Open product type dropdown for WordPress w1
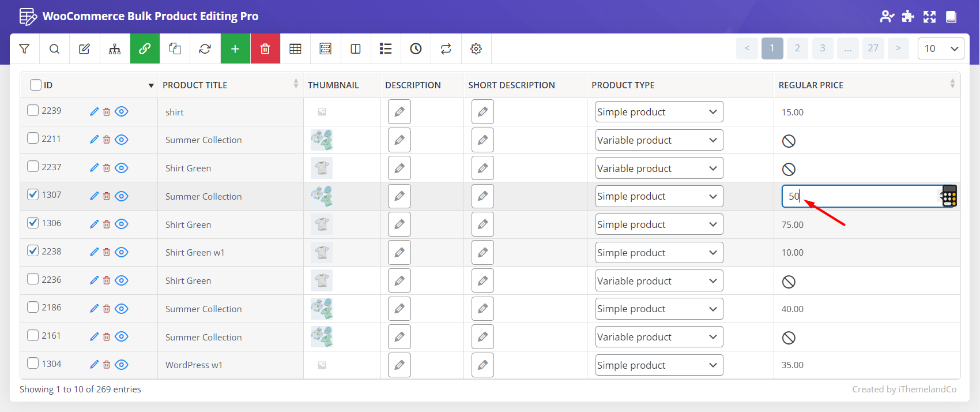 (x=658, y=365)
